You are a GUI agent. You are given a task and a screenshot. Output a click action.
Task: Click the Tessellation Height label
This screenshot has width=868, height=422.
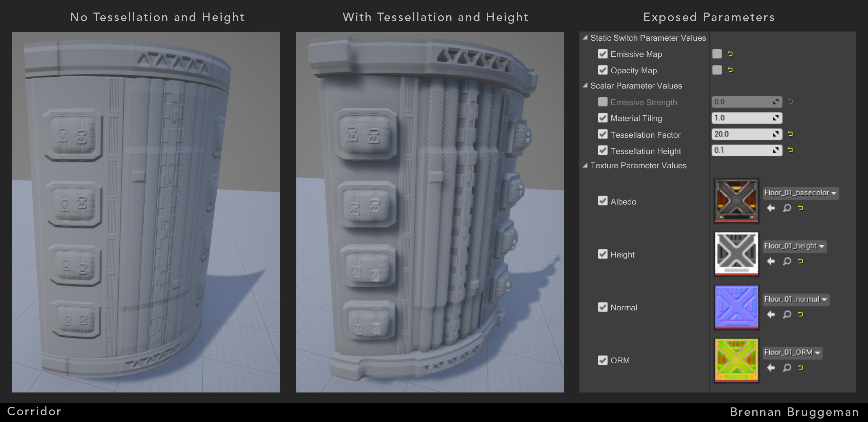[646, 151]
